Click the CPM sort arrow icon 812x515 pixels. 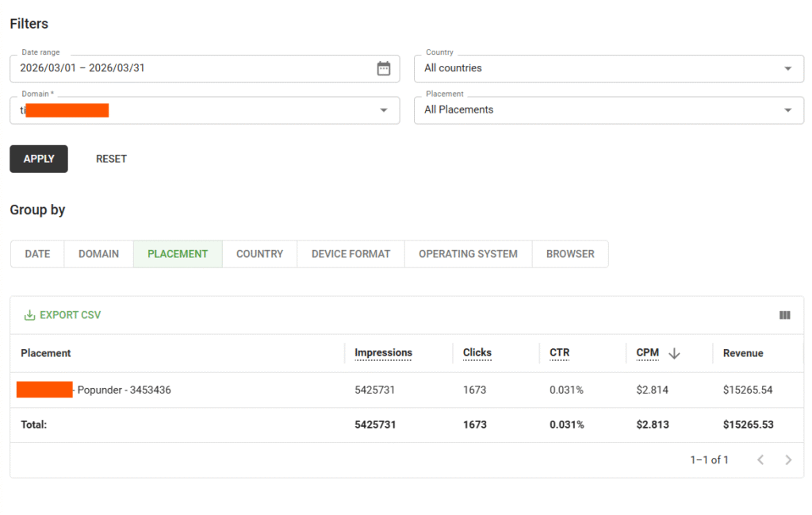click(x=674, y=353)
